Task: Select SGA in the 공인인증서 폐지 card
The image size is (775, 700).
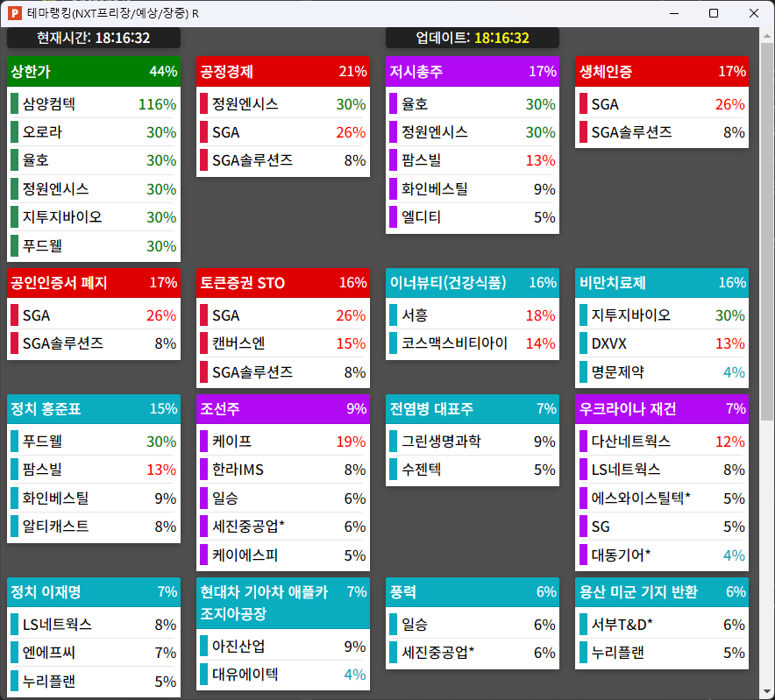Action: tap(94, 315)
